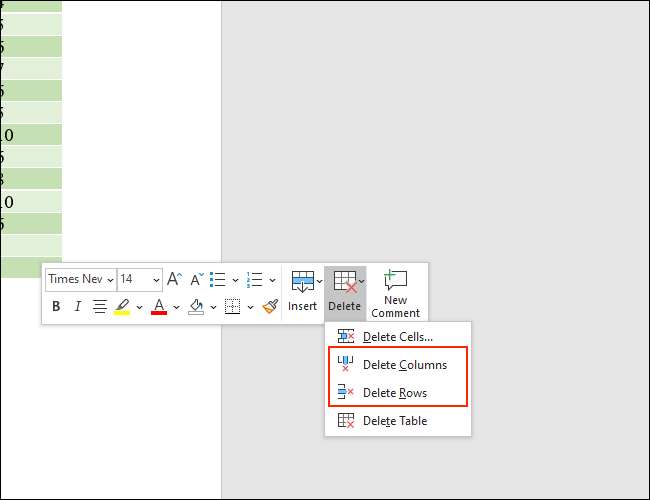The image size is (650, 500).
Task: Apply numbered list formatting
Action: point(254,280)
